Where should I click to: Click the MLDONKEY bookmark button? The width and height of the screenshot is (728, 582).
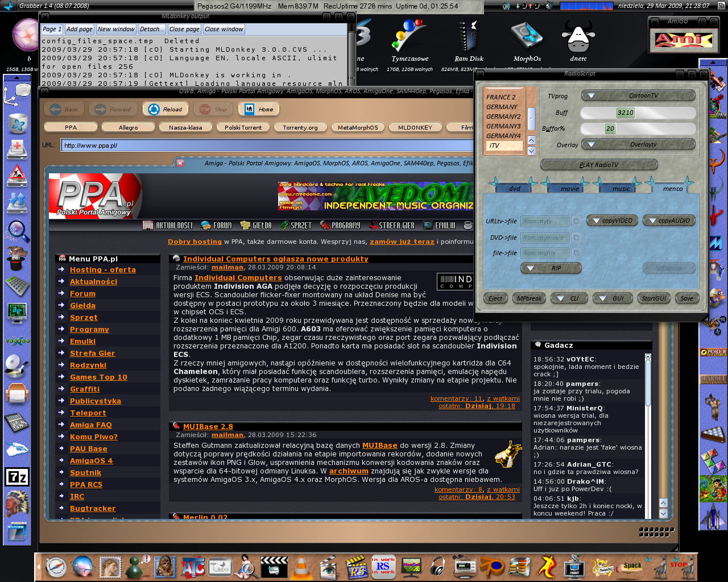(415, 127)
